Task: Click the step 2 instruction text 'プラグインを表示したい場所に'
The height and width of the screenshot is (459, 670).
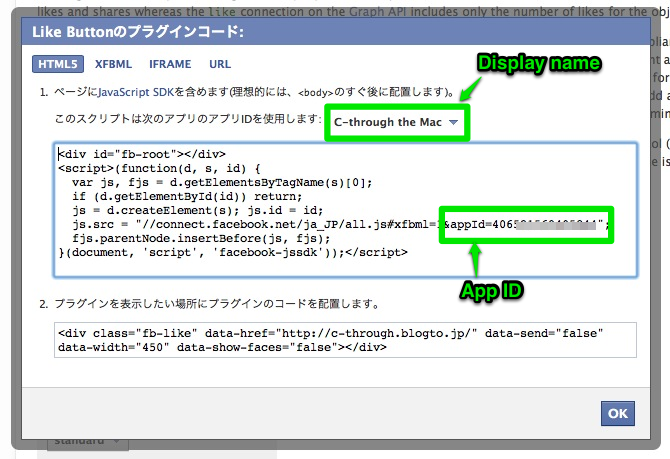Action: tap(131, 304)
